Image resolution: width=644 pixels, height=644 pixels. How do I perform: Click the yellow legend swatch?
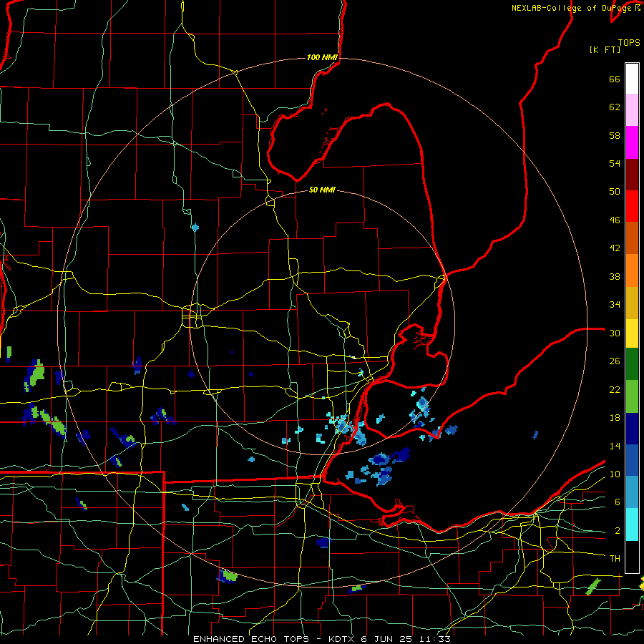632,333
